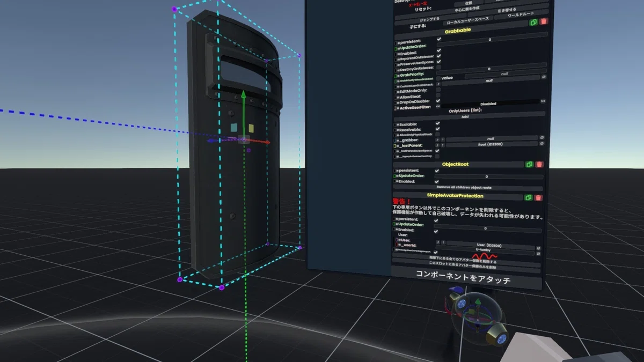
Task: Click the bottom-front bounding box corner handle
Action: [221, 288]
